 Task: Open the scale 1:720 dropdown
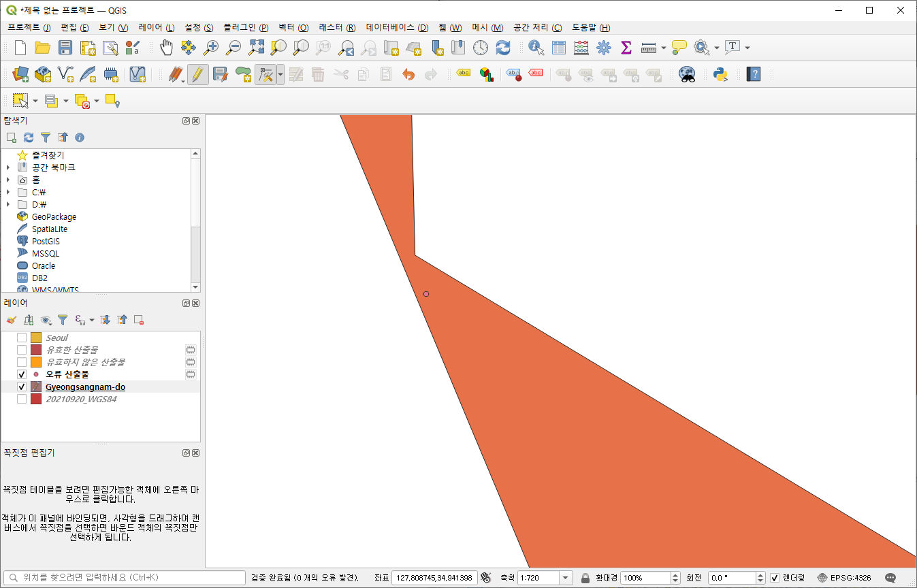tap(566, 578)
